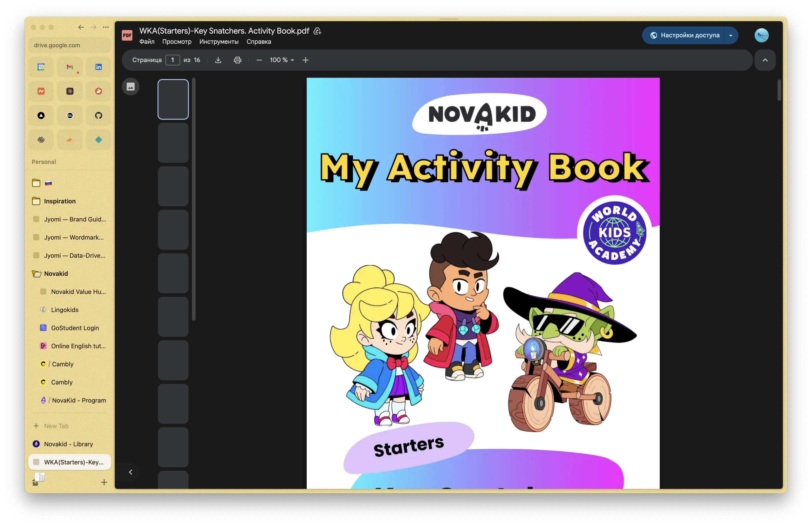Screen dimensions: 812x526
Task: Click the download PDF icon
Action: pyautogui.click(x=218, y=60)
